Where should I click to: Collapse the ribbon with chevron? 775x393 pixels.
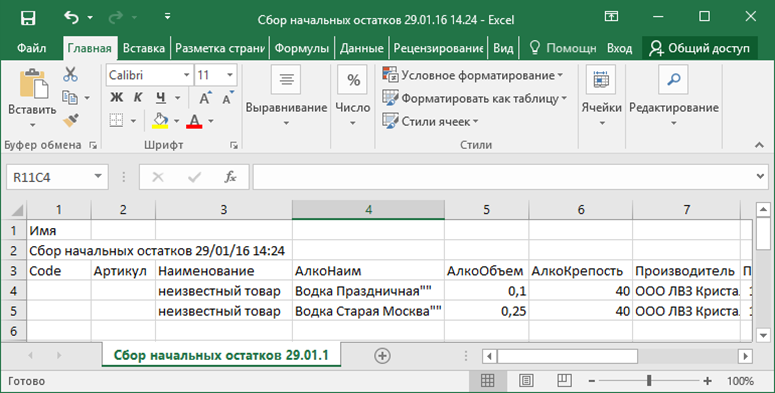pyautogui.click(x=759, y=145)
